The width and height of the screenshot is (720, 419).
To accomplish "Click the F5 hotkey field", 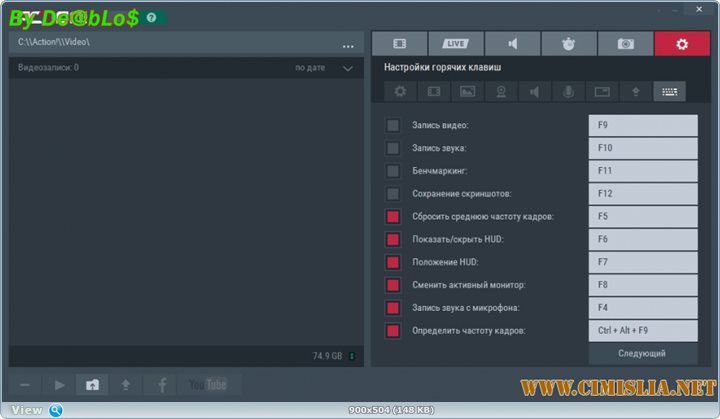I will (x=643, y=216).
